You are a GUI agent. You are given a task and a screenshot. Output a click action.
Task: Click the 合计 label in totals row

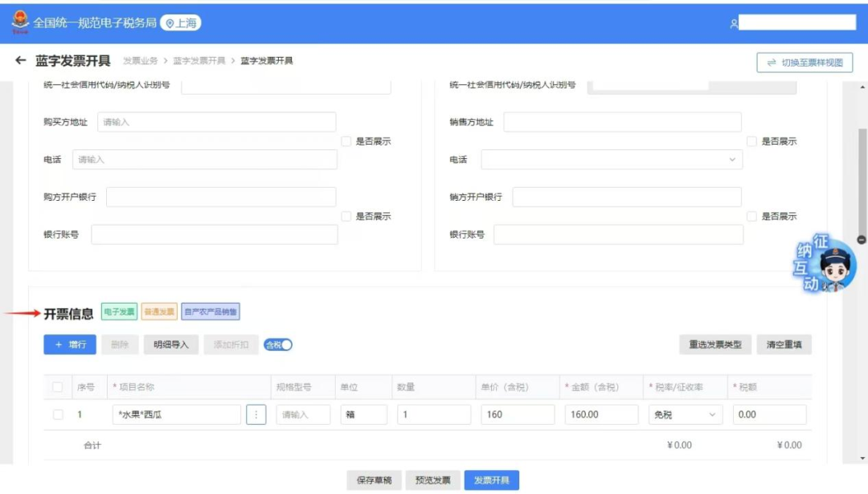pyautogui.click(x=92, y=445)
